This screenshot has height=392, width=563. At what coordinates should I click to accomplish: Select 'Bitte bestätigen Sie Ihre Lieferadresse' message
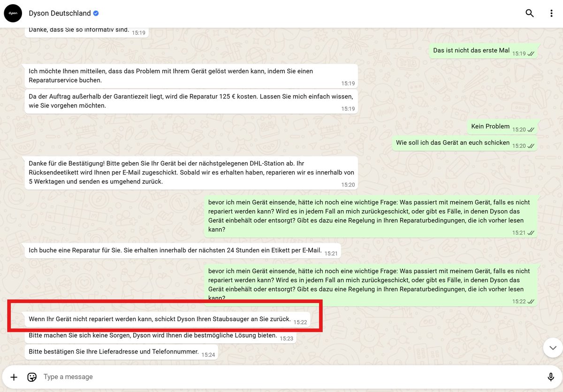point(122,352)
